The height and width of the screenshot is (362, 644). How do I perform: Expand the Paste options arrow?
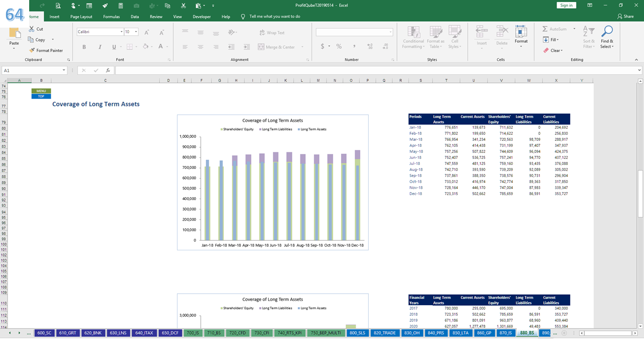point(14,49)
